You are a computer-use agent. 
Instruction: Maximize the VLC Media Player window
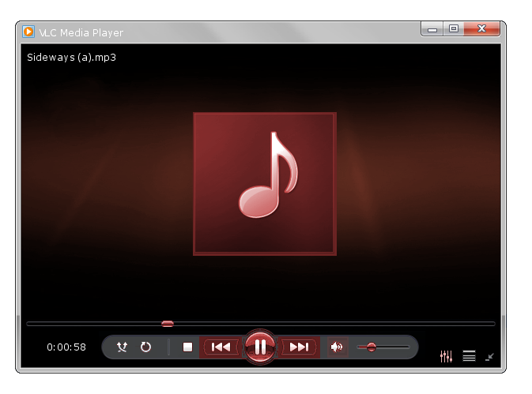click(x=454, y=28)
